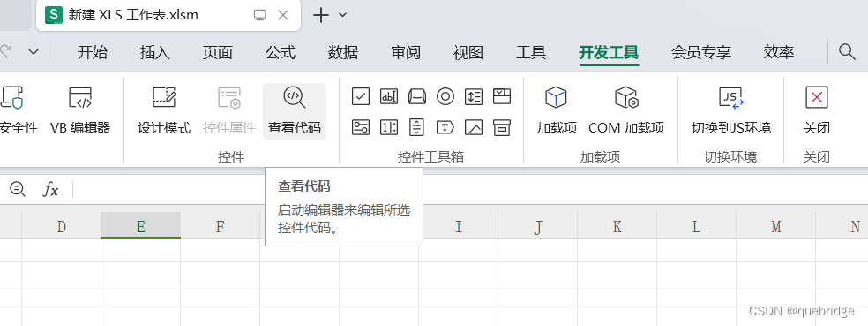868x326 pixels.
Task: Select column I header
Action: (x=459, y=226)
